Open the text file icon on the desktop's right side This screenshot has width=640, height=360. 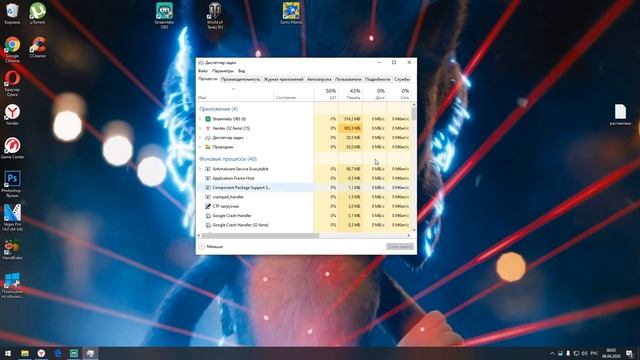[620, 115]
